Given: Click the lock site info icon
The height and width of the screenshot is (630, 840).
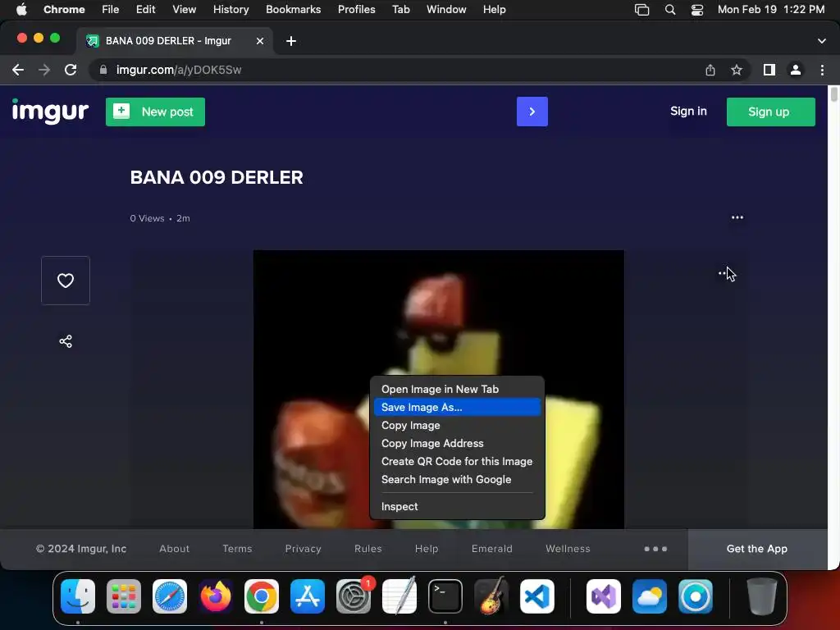Looking at the screenshot, I should tap(103, 70).
